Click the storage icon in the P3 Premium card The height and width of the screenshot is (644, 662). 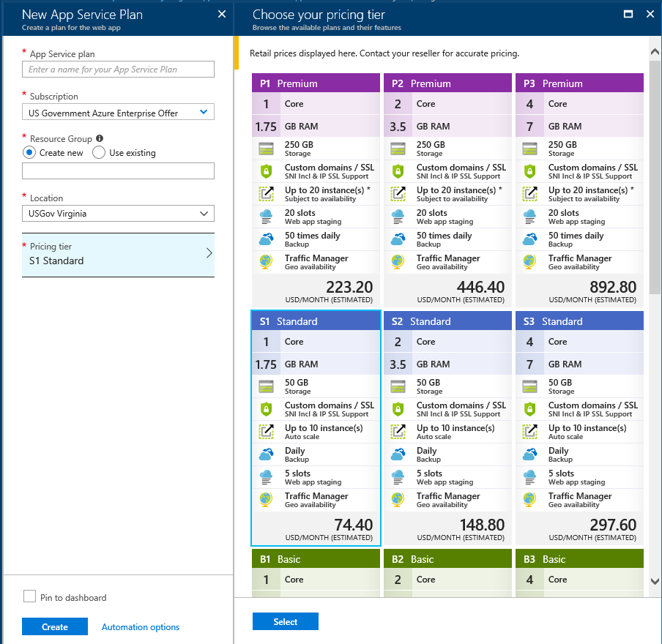click(x=529, y=149)
